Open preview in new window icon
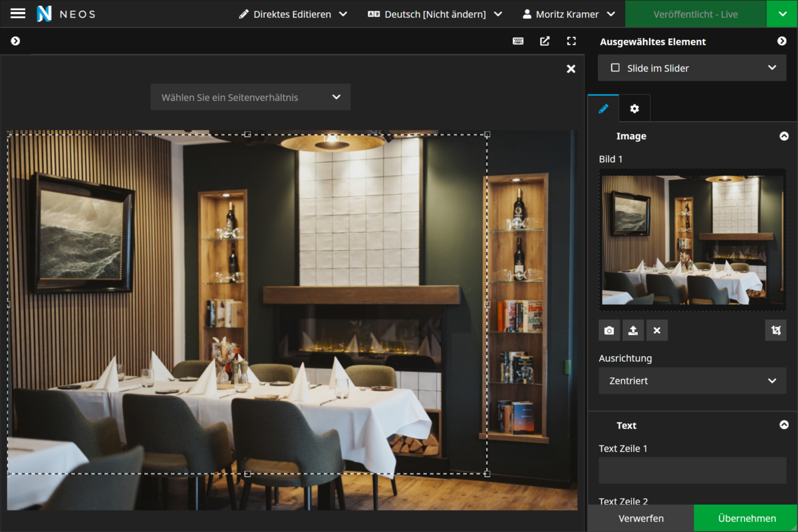 click(545, 41)
